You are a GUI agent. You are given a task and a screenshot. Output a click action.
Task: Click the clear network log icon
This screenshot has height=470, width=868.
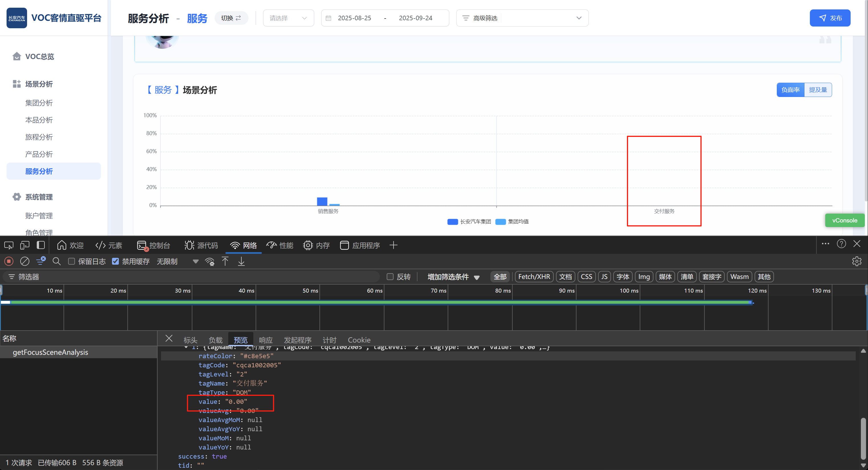(x=25, y=261)
